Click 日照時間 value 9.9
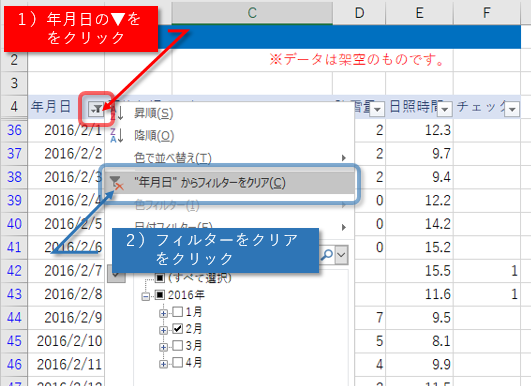This screenshot has height=386, width=531. click(419, 364)
